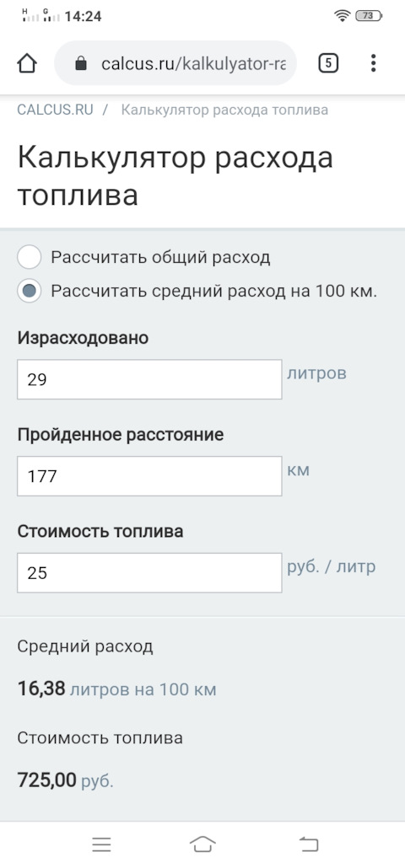Click the CALCUS.RU breadcrumb link
This screenshot has height=868, width=405.
(55, 110)
